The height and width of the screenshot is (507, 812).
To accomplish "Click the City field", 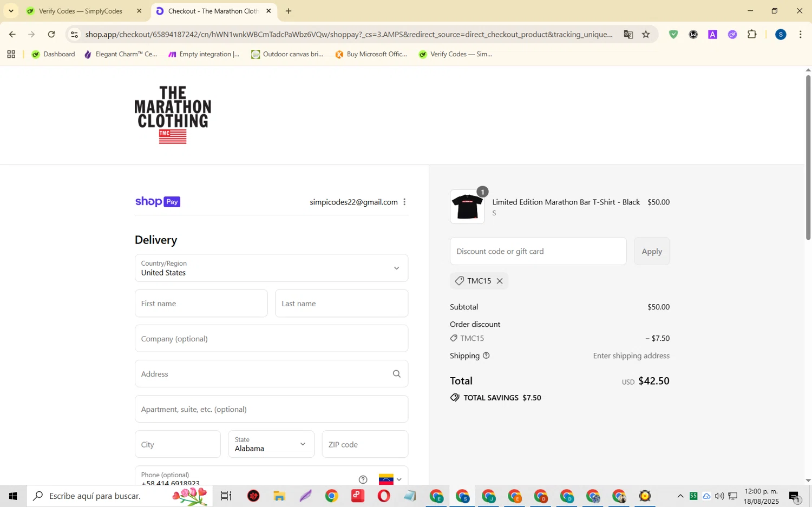I will click(x=178, y=444).
